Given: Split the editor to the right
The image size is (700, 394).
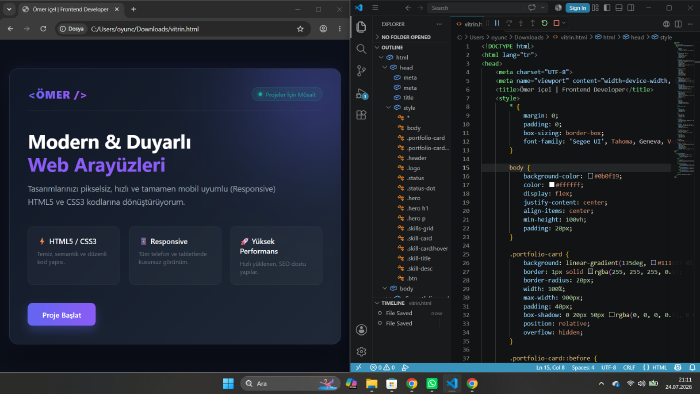Looking at the screenshot, I should pyautogui.click(x=678, y=24).
